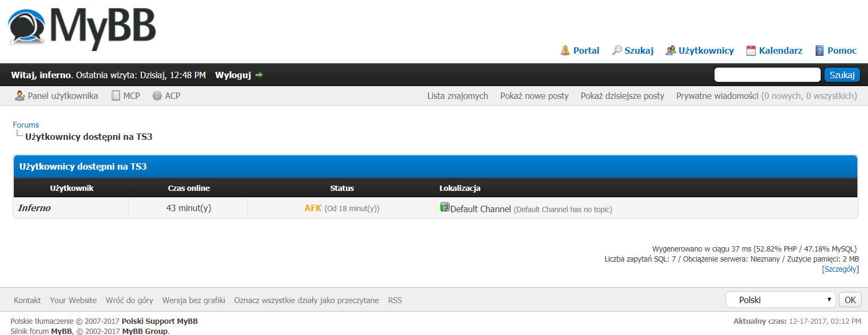This screenshot has height=335, width=868.
Task: Click the MCP notebook icon
Action: pos(116,96)
